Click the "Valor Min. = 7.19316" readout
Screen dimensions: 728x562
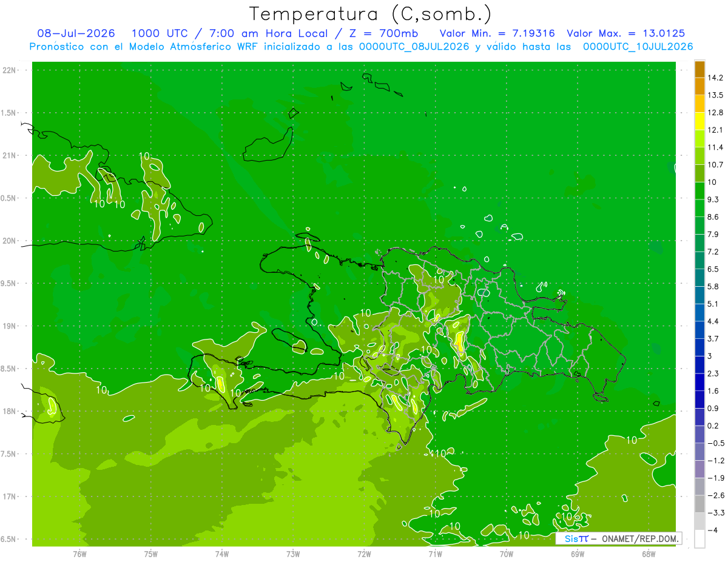[x=497, y=33]
